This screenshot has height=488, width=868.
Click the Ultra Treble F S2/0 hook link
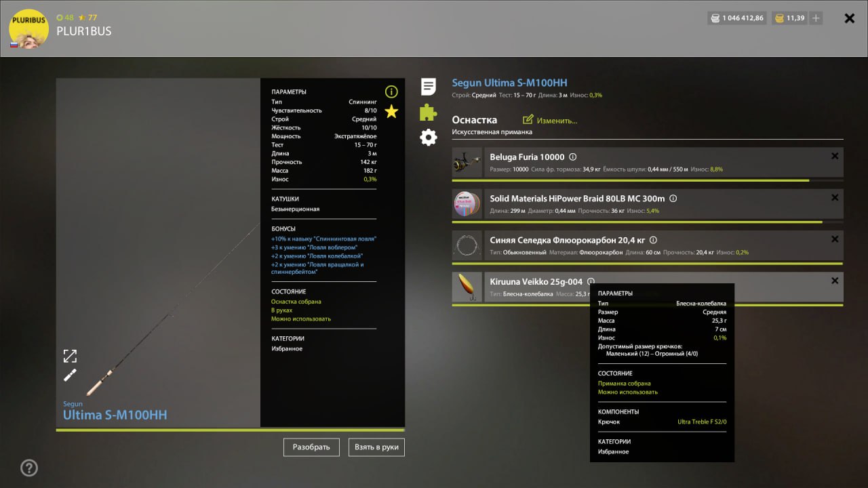(x=702, y=422)
